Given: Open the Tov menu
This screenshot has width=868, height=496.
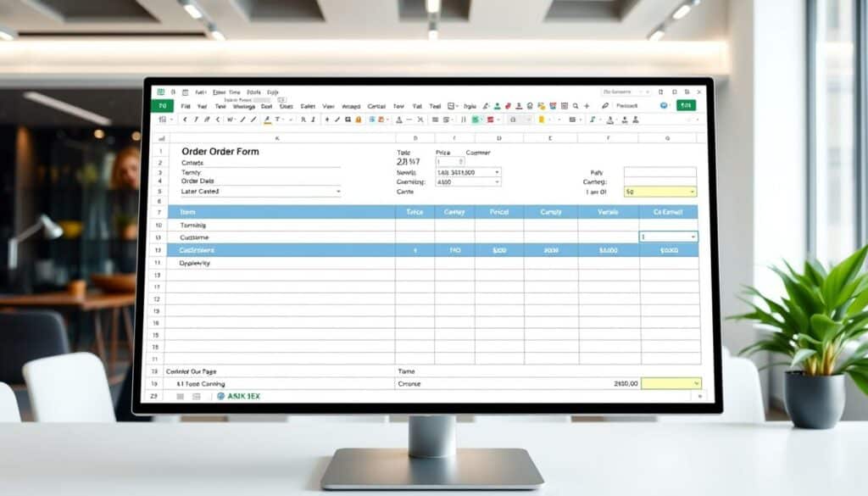Looking at the screenshot, I should 398,106.
